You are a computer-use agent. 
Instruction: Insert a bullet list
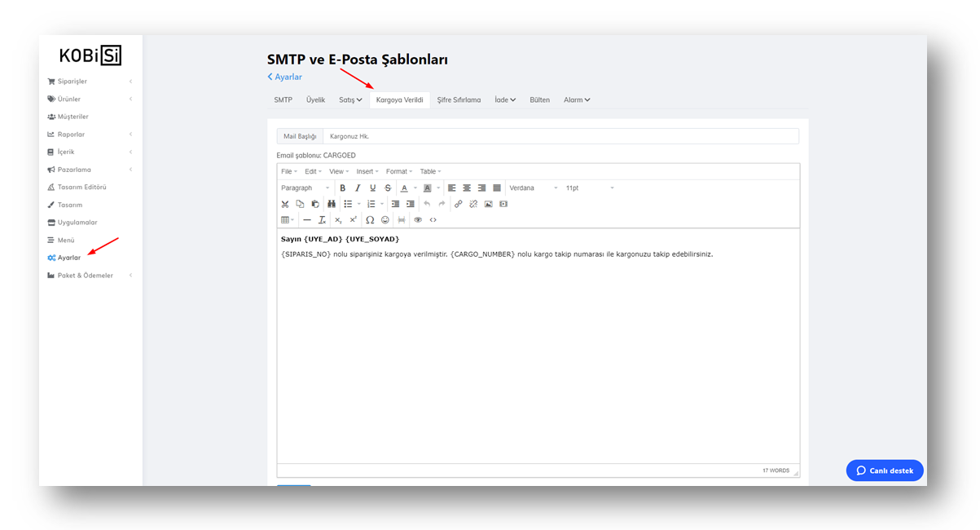(348, 204)
